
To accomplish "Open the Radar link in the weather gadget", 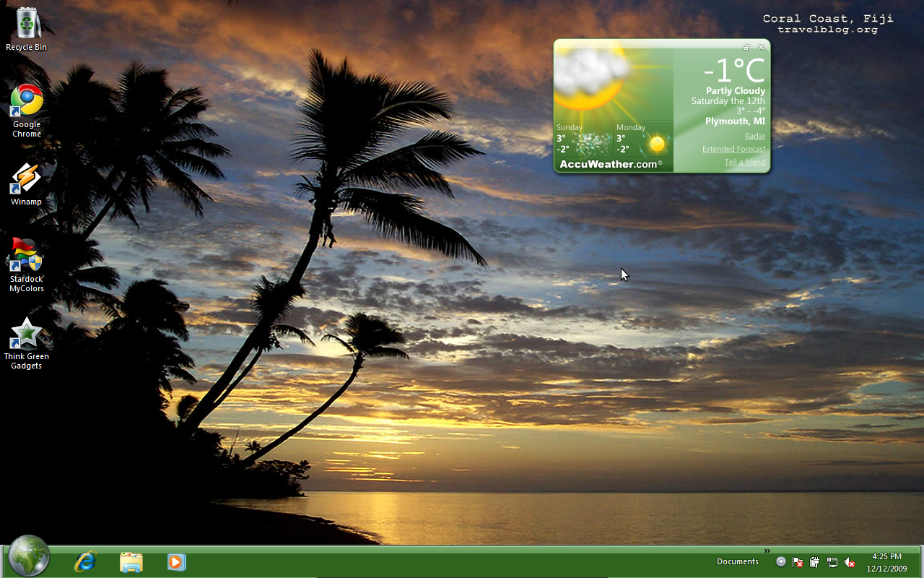I will 755,136.
